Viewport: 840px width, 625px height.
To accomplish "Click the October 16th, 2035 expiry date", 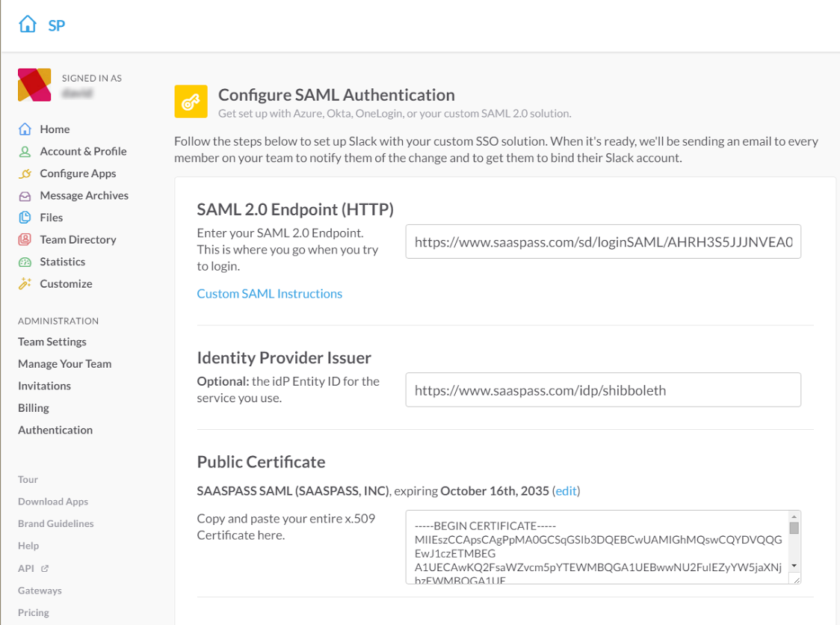I will coord(495,491).
